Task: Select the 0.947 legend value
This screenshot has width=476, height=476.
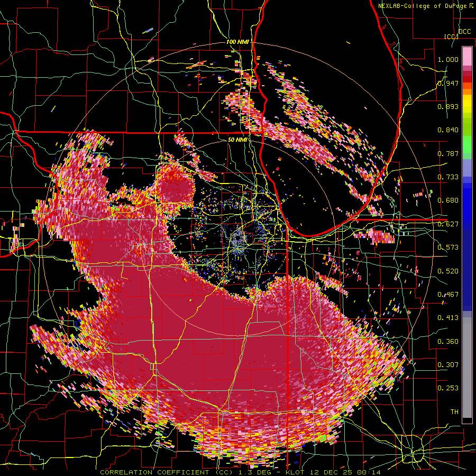Action: (448, 83)
